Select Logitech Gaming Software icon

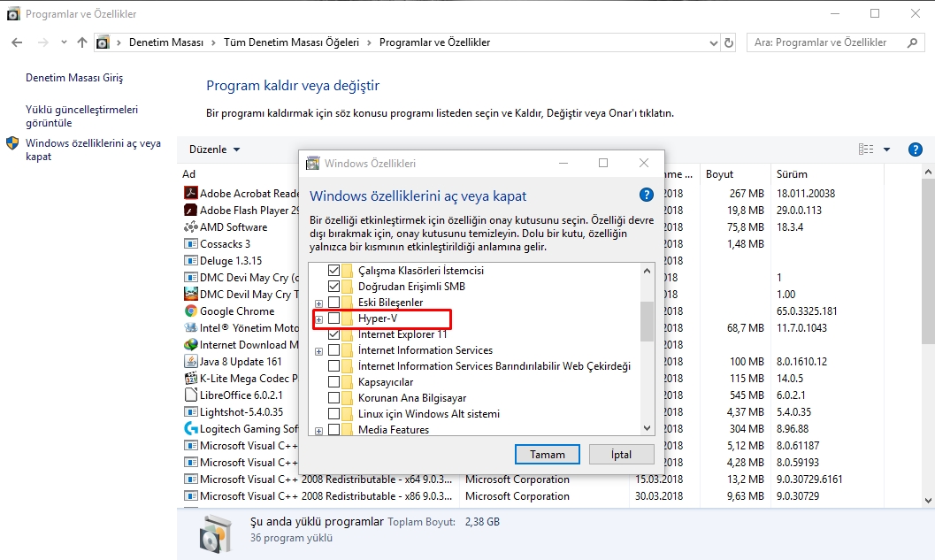tap(191, 428)
